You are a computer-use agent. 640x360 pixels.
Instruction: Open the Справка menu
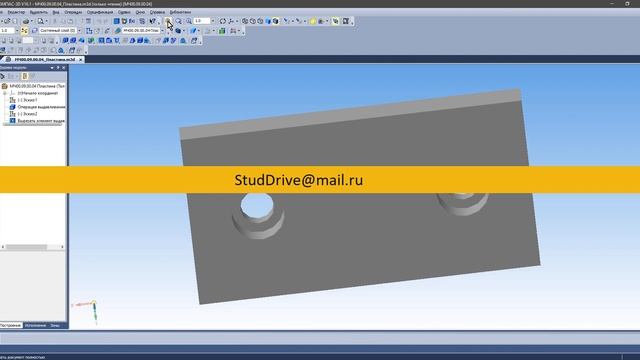point(157,12)
